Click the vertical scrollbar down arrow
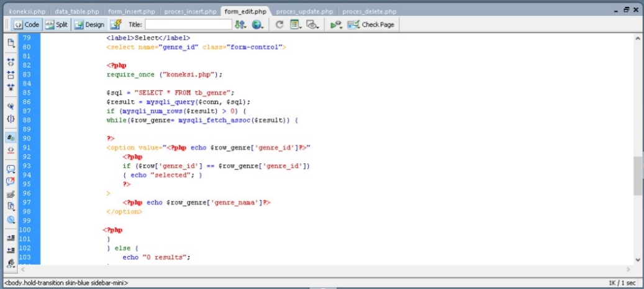Screen dimensions: 644x289 click(637, 260)
